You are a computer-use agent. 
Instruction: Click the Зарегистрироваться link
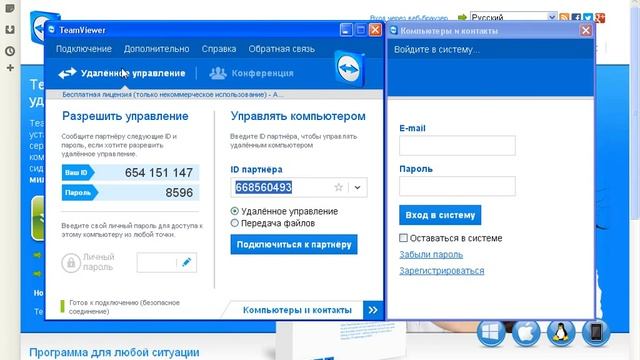[x=442, y=271]
